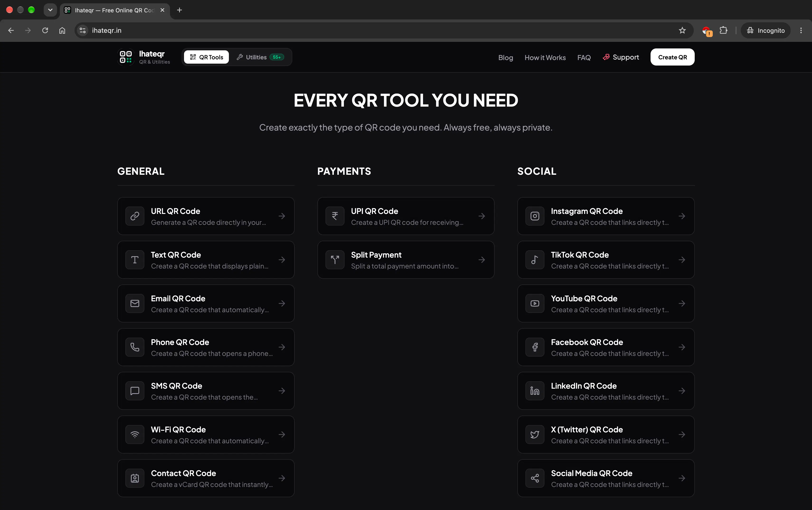Click the Facebook f icon
This screenshot has height=510, width=812.
click(x=535, y=347)
